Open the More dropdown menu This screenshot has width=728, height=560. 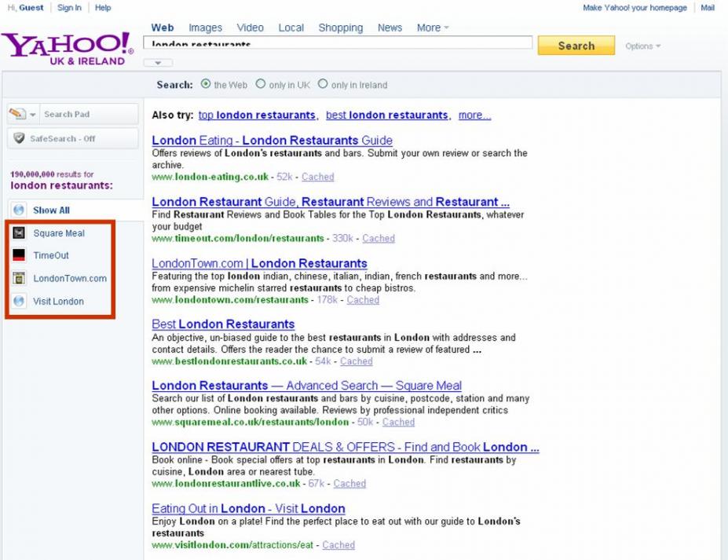coord(433,27)
